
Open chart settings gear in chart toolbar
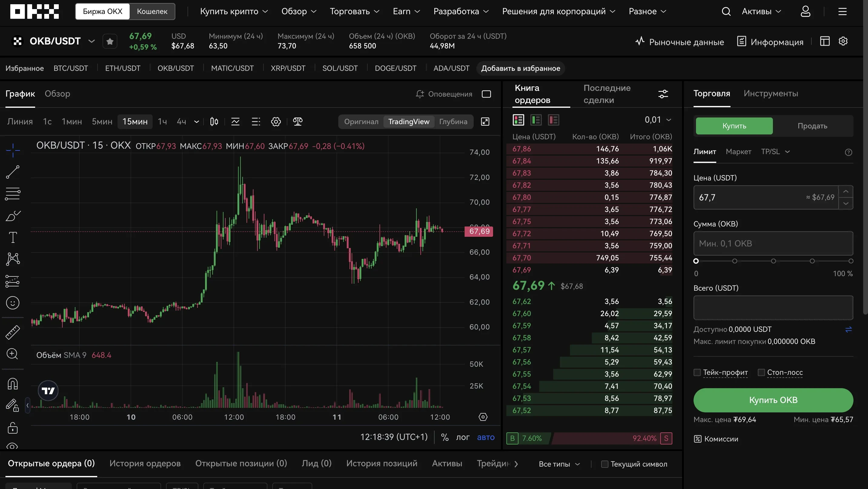(x=276, y=122)
